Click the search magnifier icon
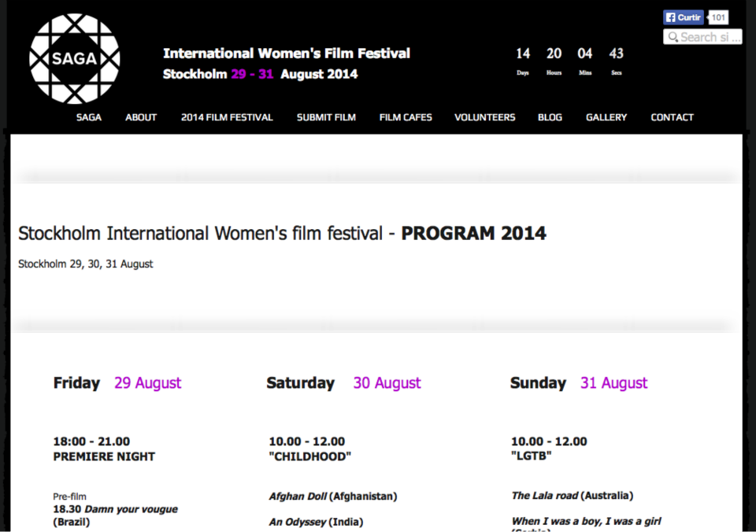The width and height of the screenshot is (756, 532). pos(673,37)
